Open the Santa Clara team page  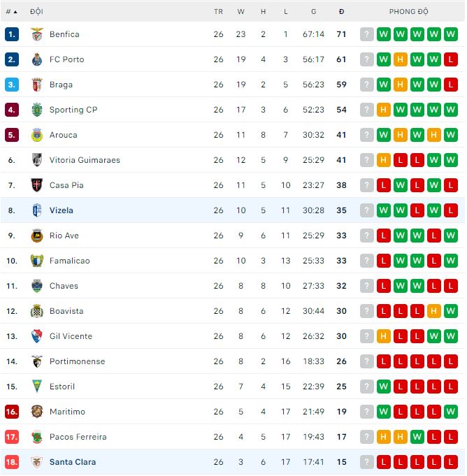(73, 462)
